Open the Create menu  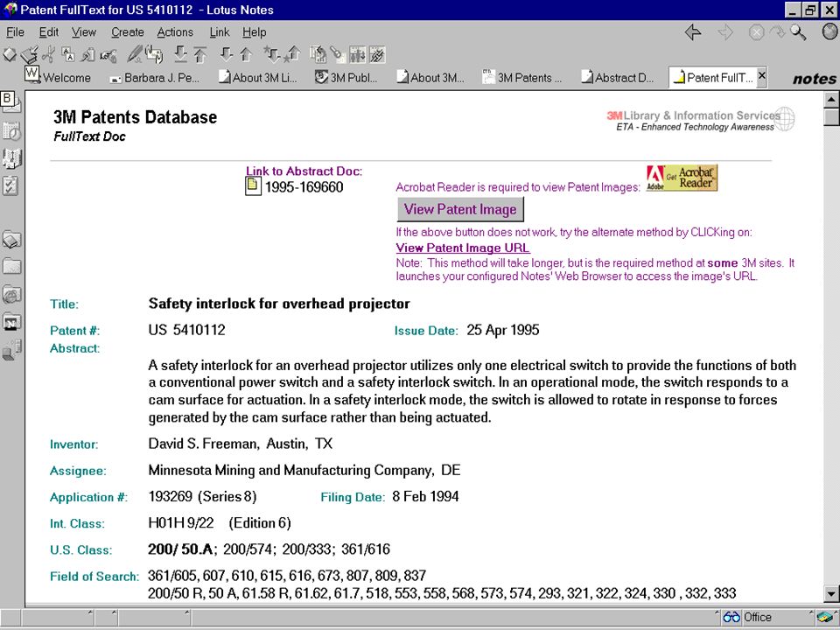click(128, 32)
